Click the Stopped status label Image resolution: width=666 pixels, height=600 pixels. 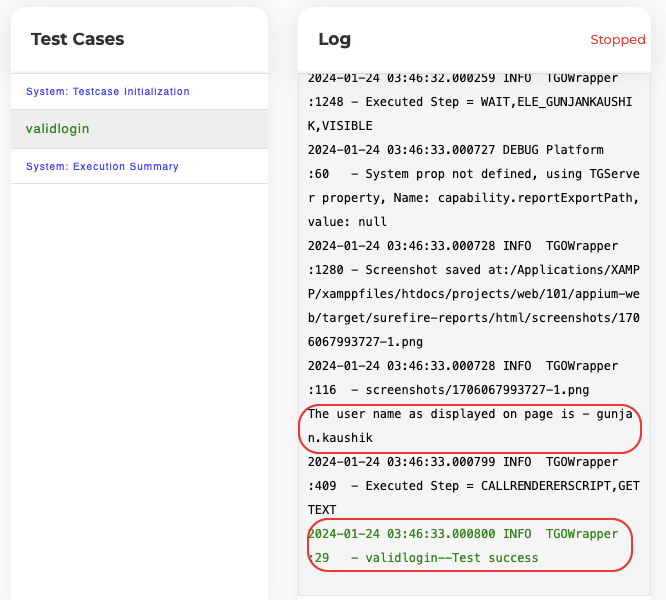point(617,40)
